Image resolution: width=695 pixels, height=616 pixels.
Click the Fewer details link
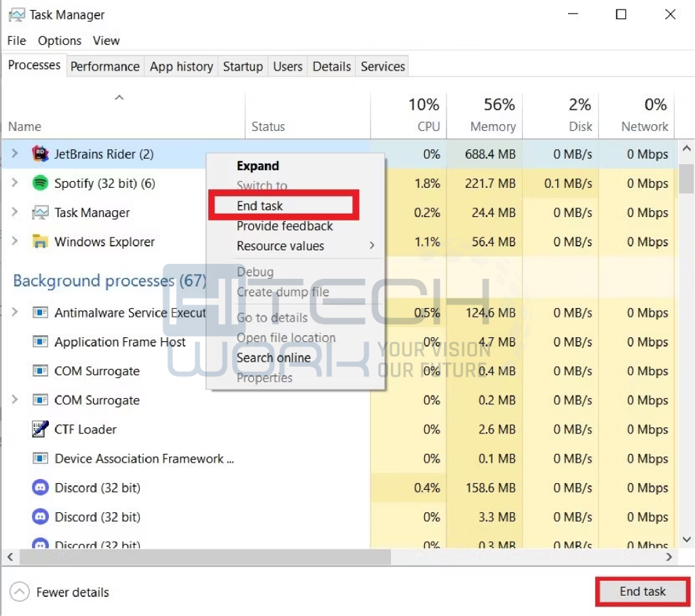point(73,592)
